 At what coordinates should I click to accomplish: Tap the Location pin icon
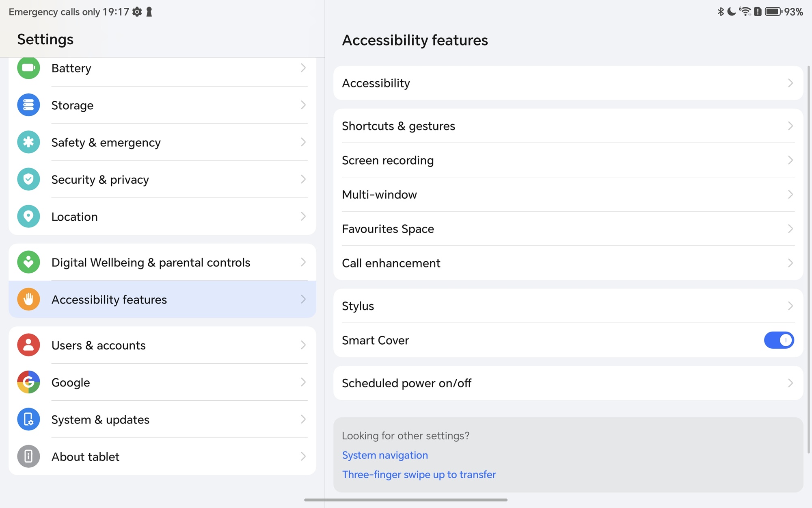(28, 216)
